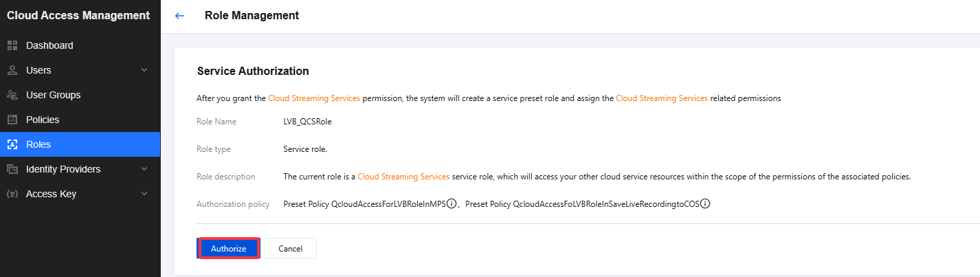This screenshot has height=277, width=980.
Task: Click the back arrow beside Role Management
Action: click(x=179, y=16)
